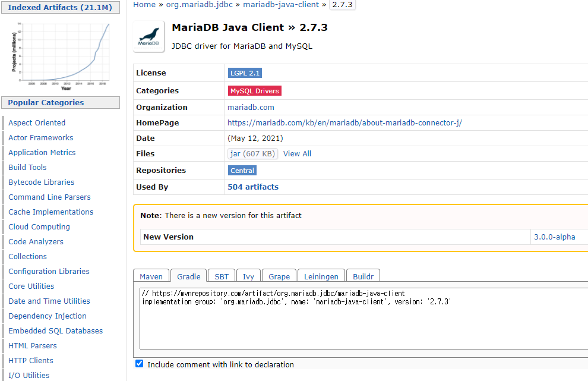Click the MariaDB Java Client » 2.7.3 title

click(x=249, y=27)
